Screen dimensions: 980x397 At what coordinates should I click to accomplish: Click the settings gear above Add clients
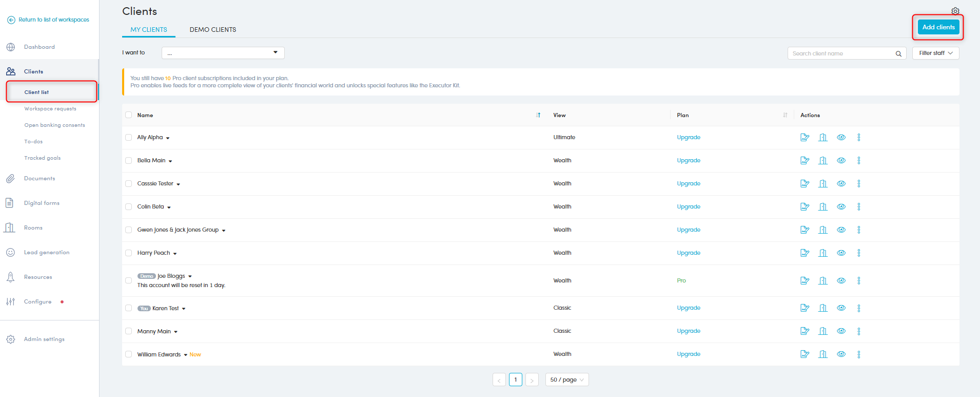point(955,11)
